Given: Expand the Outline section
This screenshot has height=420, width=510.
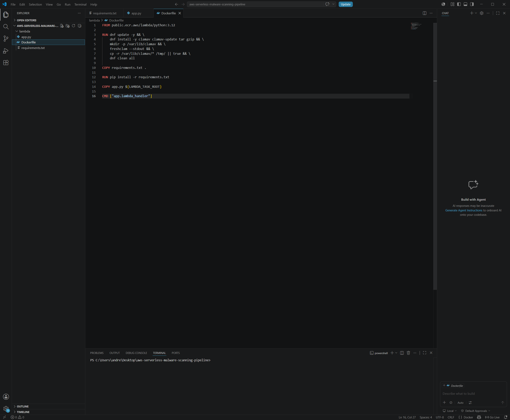Looking at the screenshot, I should (x=48, y=406).
